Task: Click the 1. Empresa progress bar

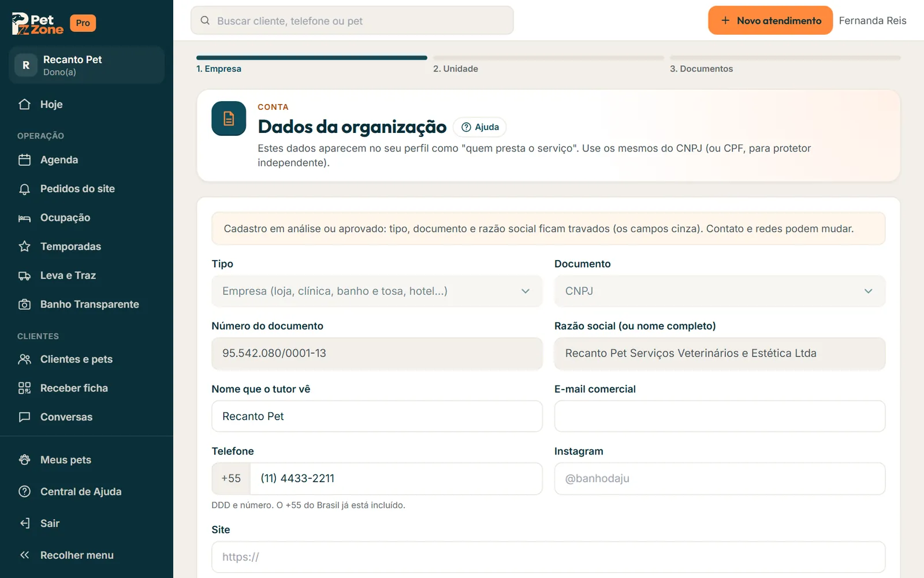Action: click(x=312, y=58)
